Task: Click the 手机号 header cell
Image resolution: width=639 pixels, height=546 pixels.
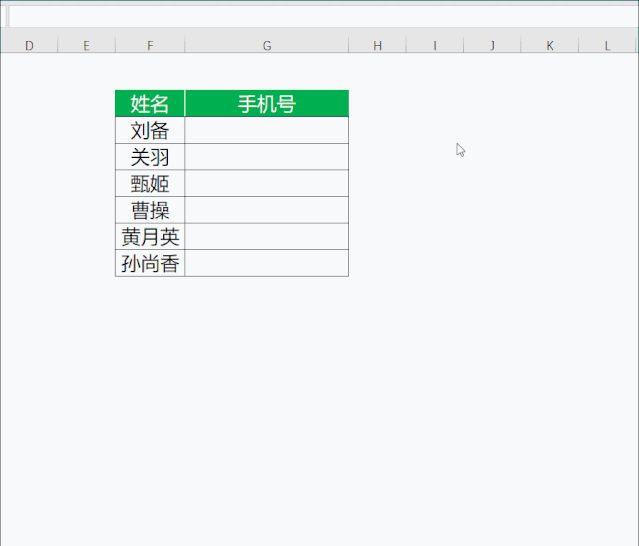Action: pos(267,103)
